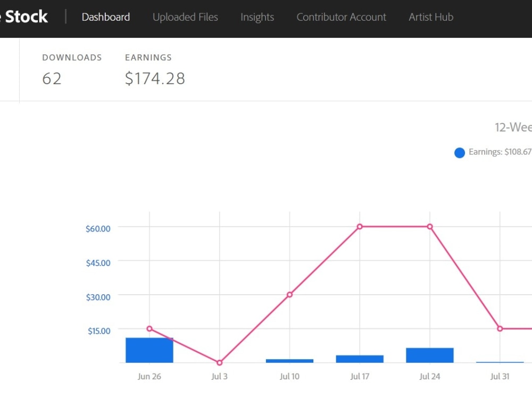This screenshot has width=532, height=399.
Task: Click the Jul 31 data point at $15
Action: pyautogui.click(x=499, y=329)
